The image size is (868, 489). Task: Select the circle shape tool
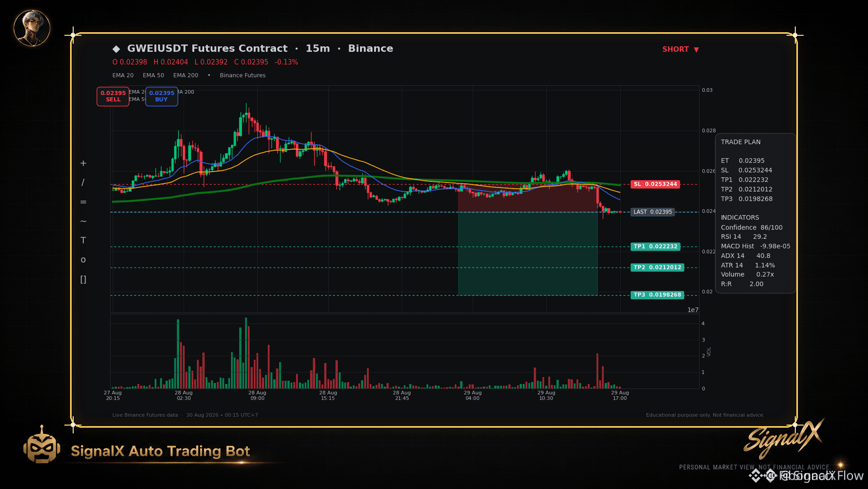[83, 260]
